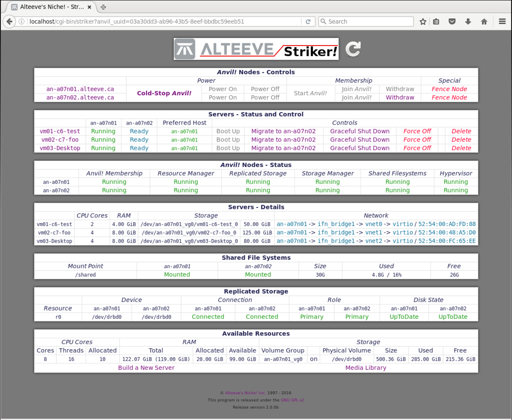Click the Striker refresh arrow icon

[353, 49]
